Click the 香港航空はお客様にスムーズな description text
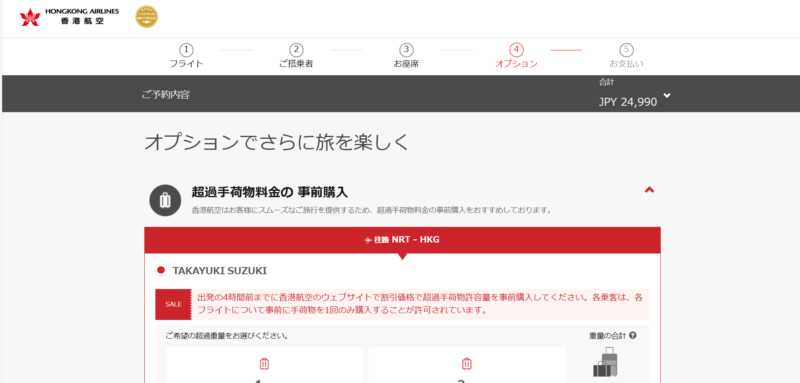This screenshot has height=383, width=800. tap(372, 210)
